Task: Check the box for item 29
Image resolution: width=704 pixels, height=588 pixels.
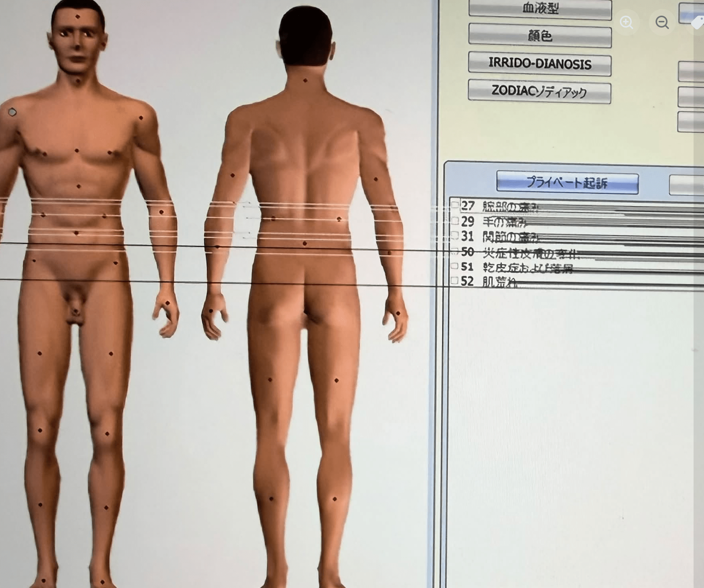Action: tap(455, 221)
